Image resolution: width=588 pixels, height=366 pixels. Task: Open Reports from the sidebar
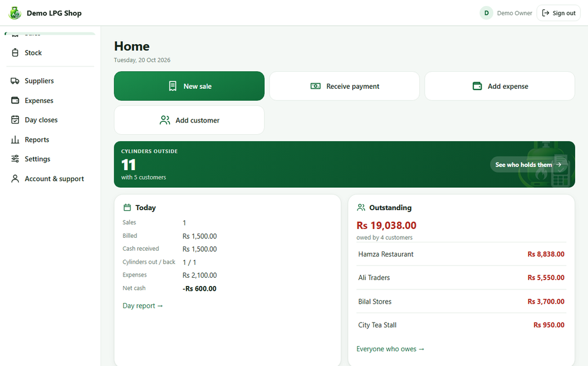[x=50, y=139]
